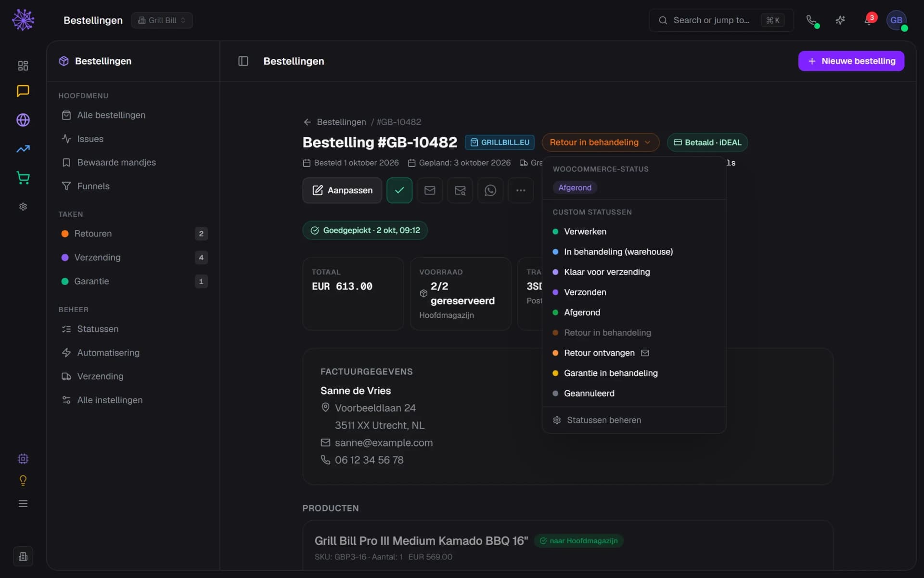Viewport: 924px width, 578px height.
Task: Focus the Search or jump to field
Action: 721,20
